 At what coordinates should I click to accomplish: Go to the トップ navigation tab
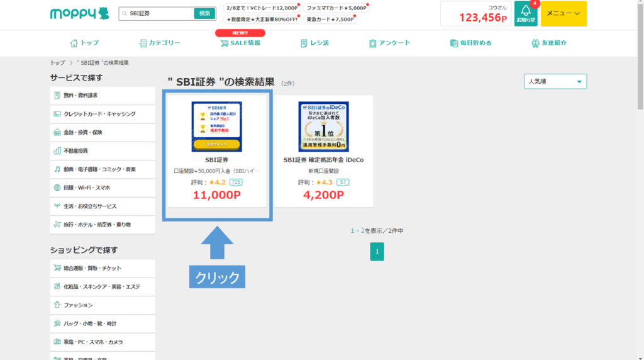point(85,43)
